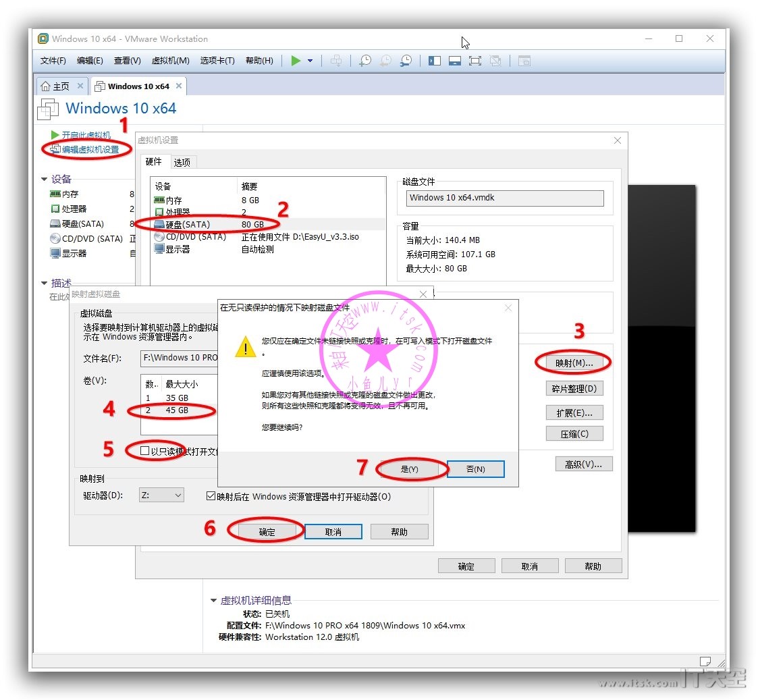
Task: Click the 扩展(E)... button
Action: click(x=574, y=413)
